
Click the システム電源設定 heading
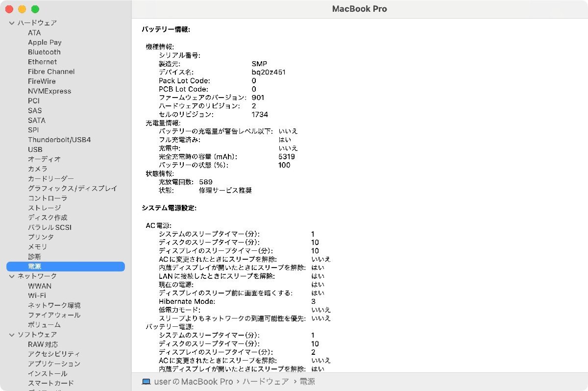tap(169, 208)
